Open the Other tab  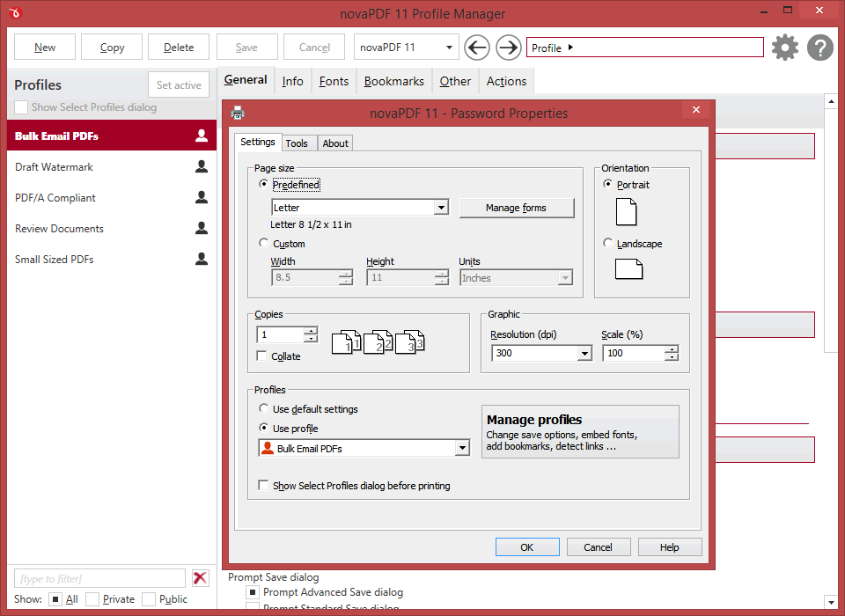point(455,81)
